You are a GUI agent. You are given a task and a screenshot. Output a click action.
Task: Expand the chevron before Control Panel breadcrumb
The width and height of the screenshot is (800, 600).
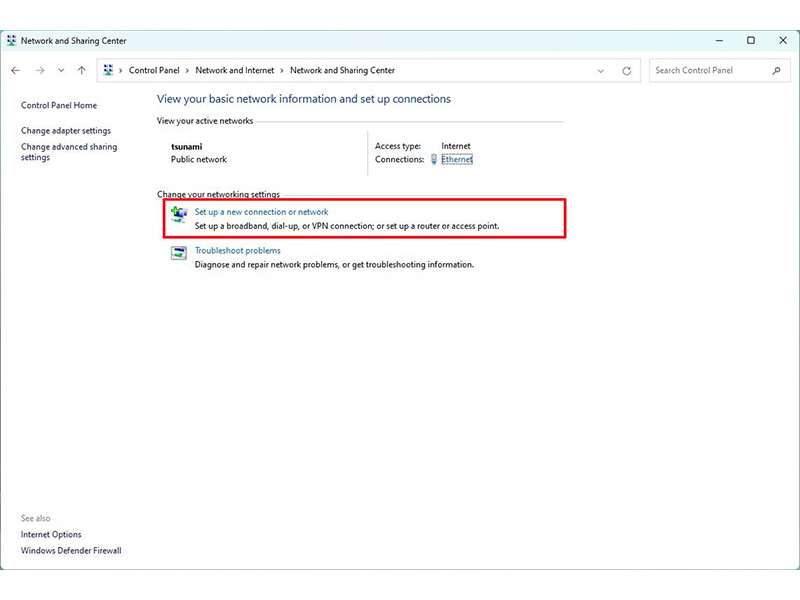click(x=121, y=71)
